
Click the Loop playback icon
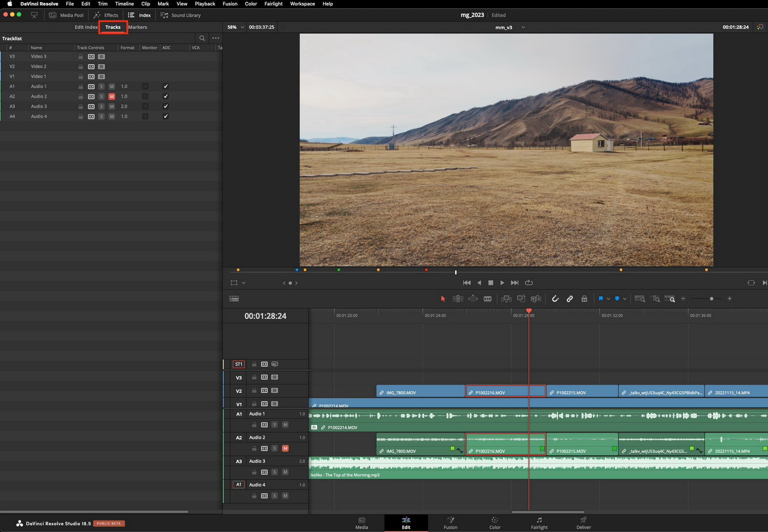point(529,283)
